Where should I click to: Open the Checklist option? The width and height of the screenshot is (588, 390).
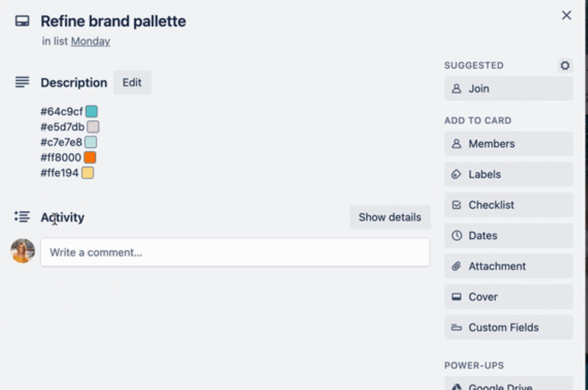click(509, 205)
